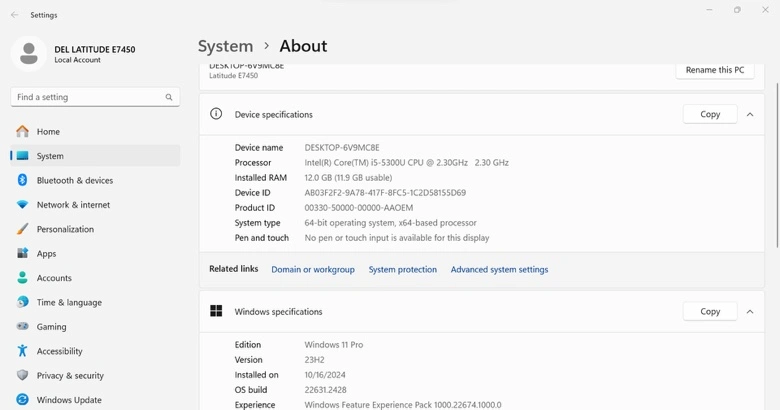The height and width of the screenshot is (410, 780).
Task: Copy the Device specifications
Action: point(710,114)
